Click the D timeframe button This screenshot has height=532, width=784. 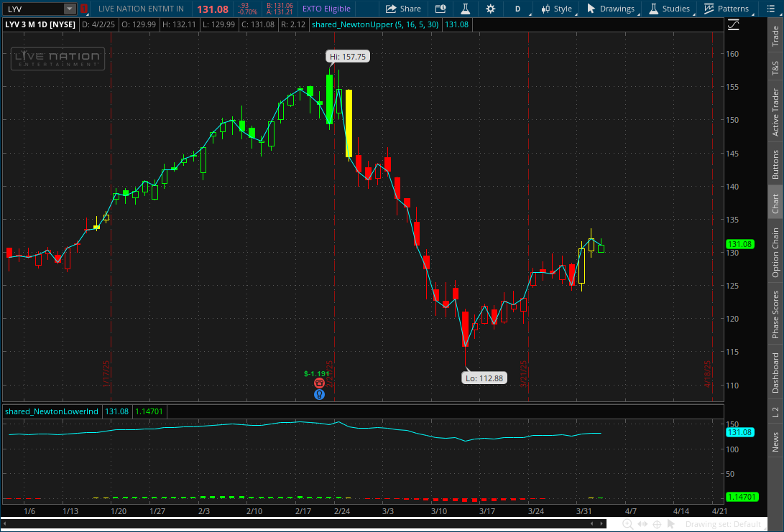[x=517, y=9]
